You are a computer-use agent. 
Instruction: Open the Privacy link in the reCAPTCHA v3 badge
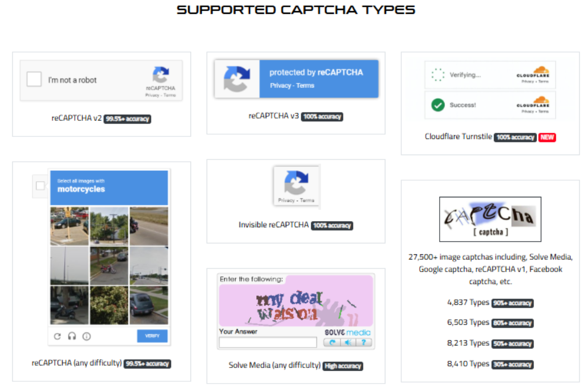pyautogui.click(x=280, y=86)
